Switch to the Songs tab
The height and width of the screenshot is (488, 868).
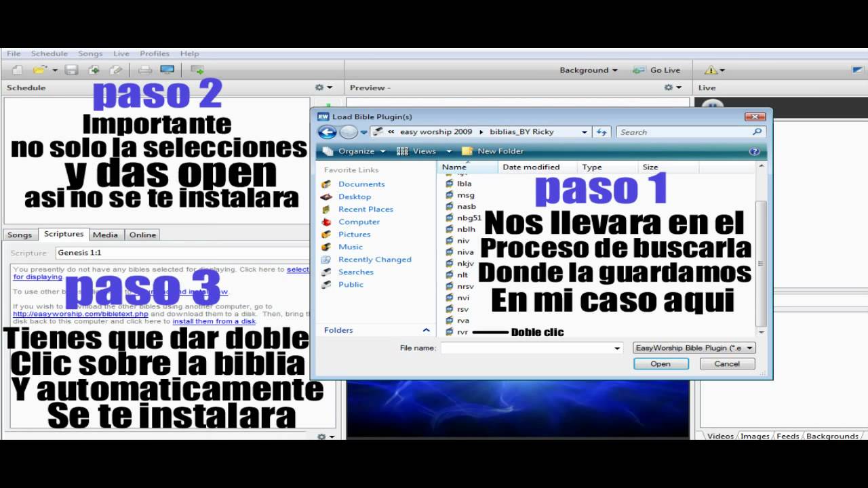click(20, 235)
